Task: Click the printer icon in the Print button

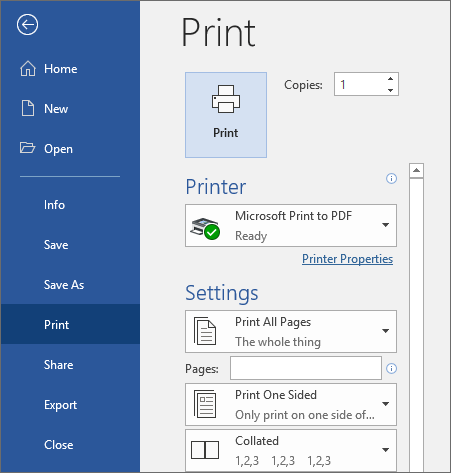Action: pos(226,99)
